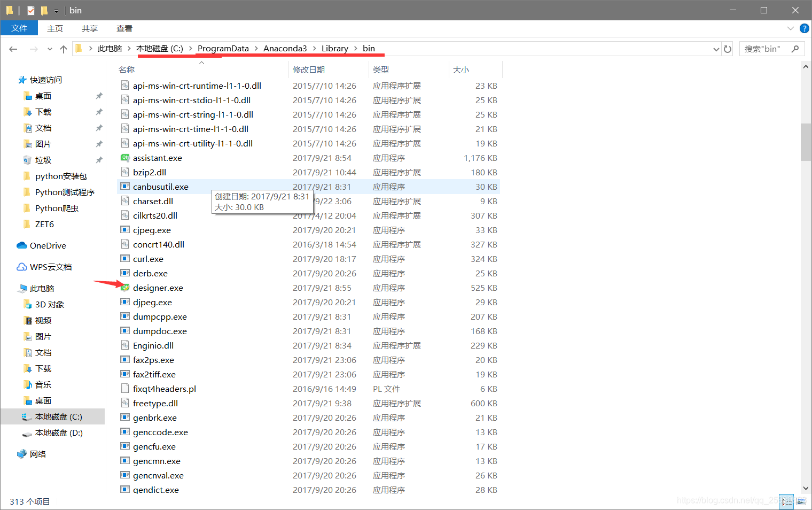
Task: Open the address bar history dropdown
Action: (x=716, y=49)
